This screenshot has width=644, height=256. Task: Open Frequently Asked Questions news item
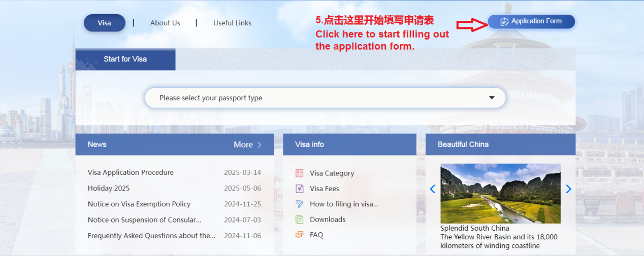(151, 235)
